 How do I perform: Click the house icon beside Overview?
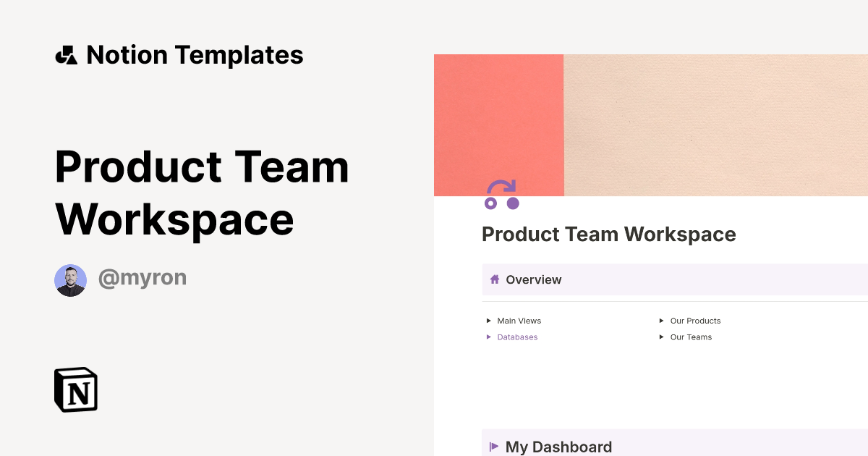(496, 279)
